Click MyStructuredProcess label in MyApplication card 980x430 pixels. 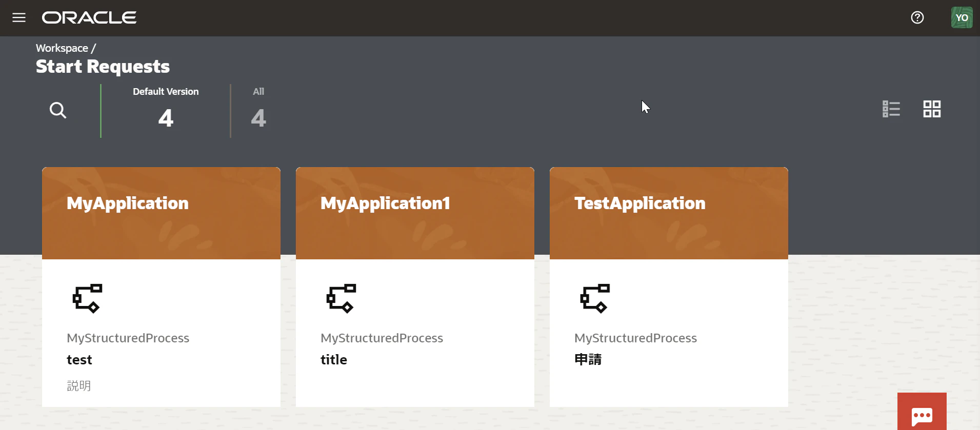[128, 338]
